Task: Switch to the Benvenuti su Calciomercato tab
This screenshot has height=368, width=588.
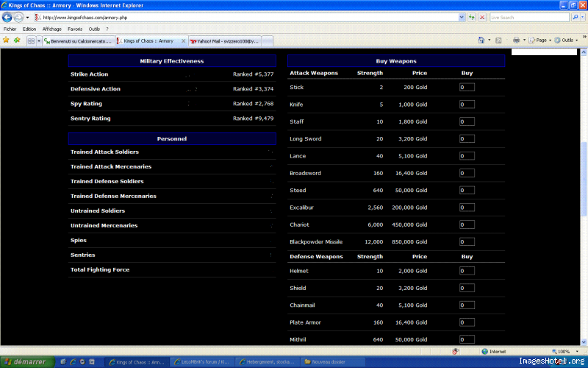Action: coord(79,41)
